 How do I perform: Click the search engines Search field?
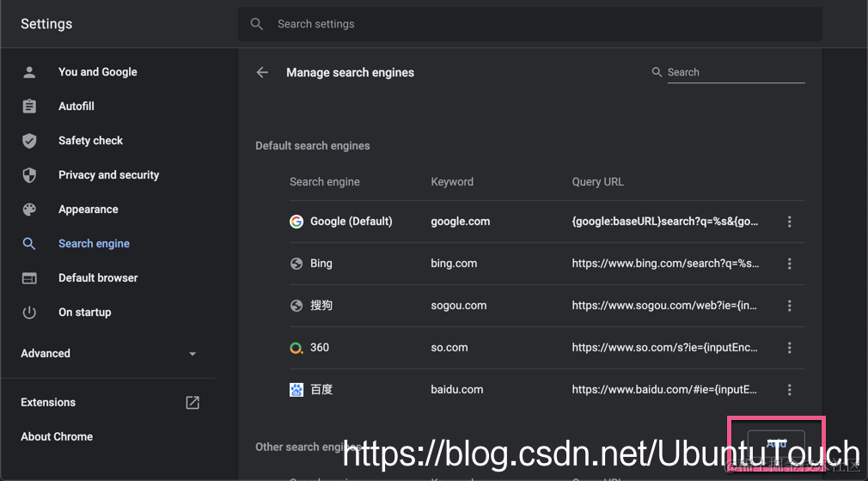pos(735,72)
